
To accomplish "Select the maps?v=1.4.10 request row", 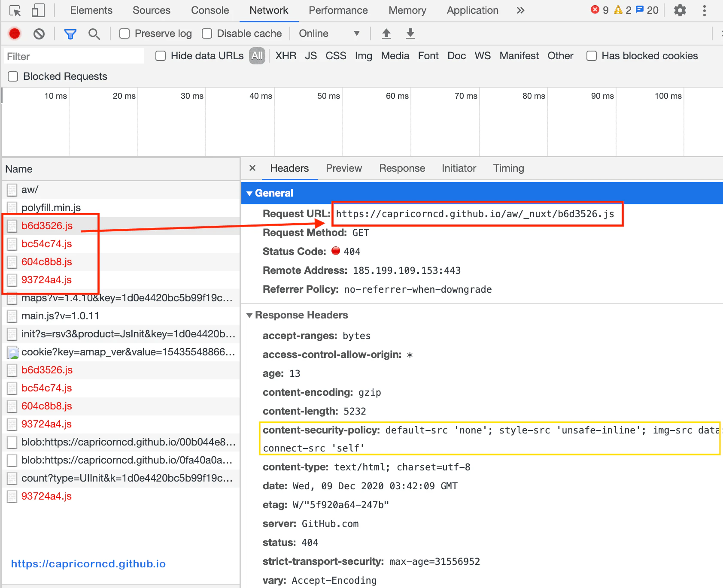I will tap(121, 298).
